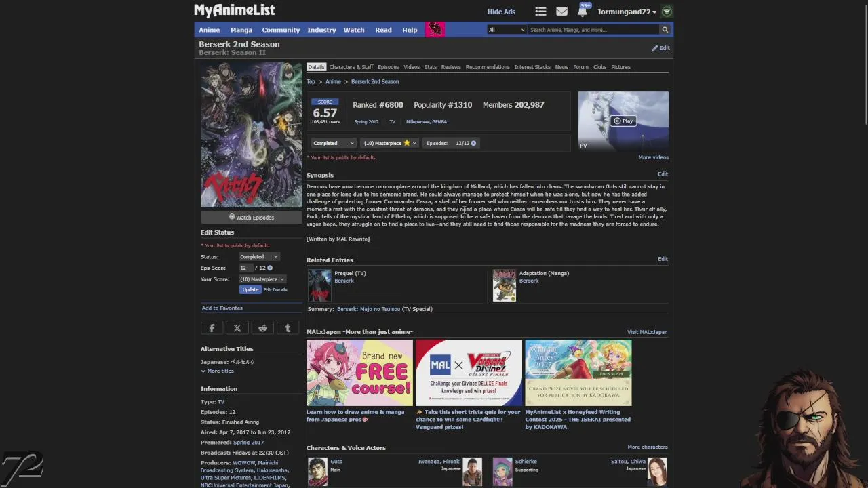This screenshot has width=868, height=488.
Task: Expand More titles under Alternative Titles
Action: 217,371
